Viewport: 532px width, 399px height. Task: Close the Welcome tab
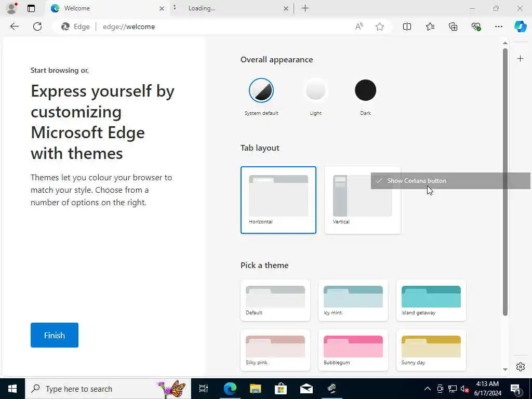point(162,8)
